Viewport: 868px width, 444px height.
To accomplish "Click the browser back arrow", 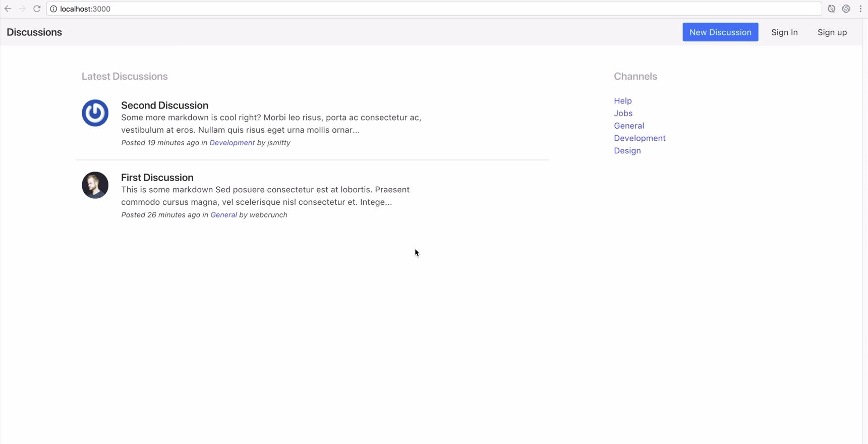I will pyautogui.click(x=8, y=9).
